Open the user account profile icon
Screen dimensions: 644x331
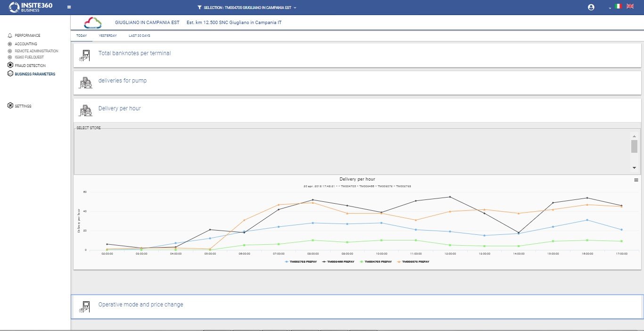coord(591,8)
